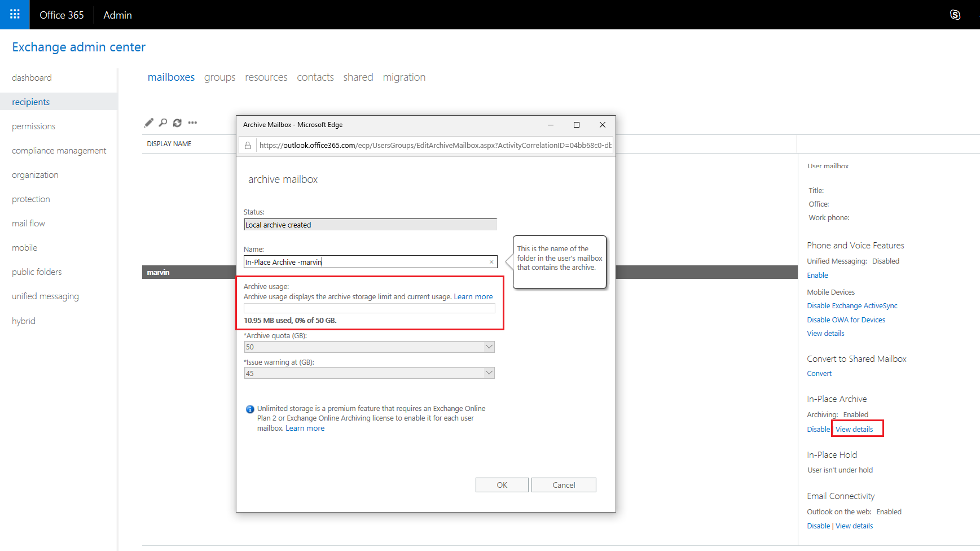Open protection in the left navigation
The image size is (980, 551).
pyautogui.click(x=31, y=199)
